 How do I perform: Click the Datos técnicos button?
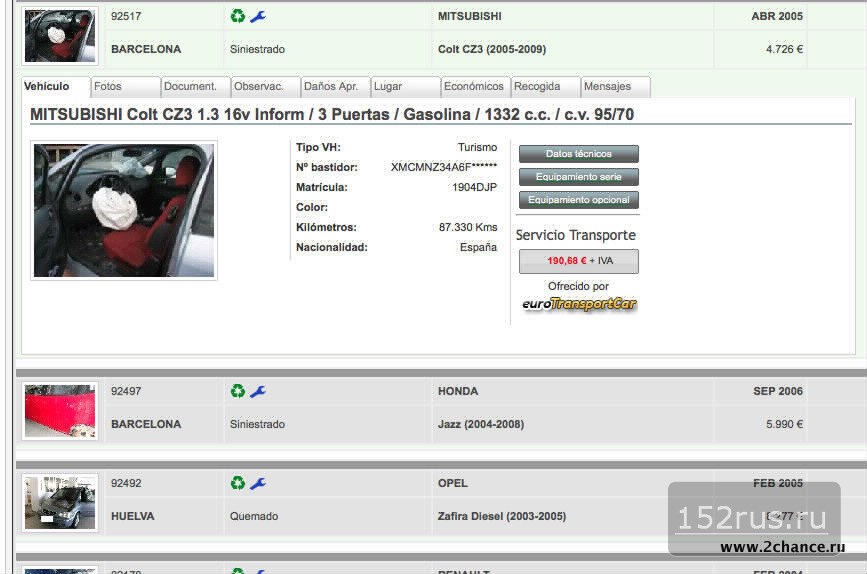point(578,154)
